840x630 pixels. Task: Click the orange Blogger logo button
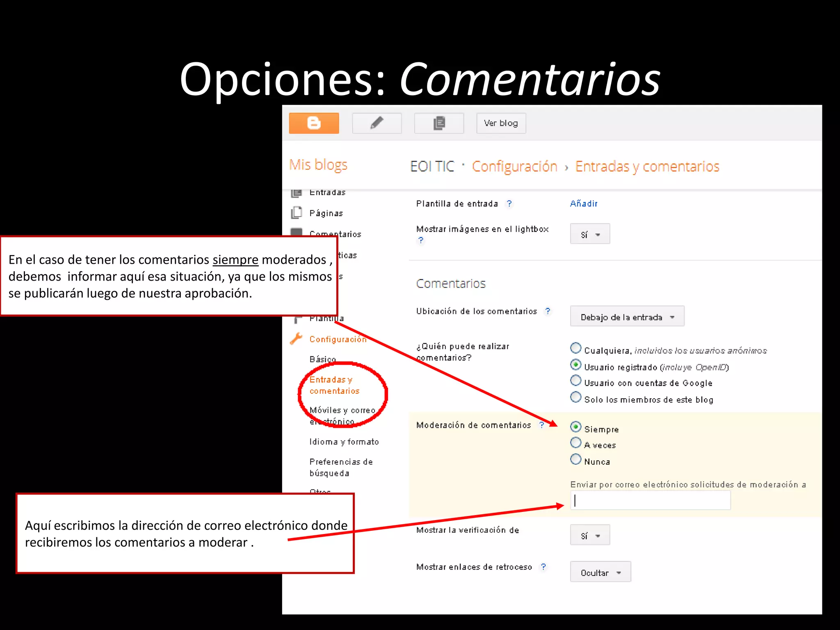(x=314, y=123)
